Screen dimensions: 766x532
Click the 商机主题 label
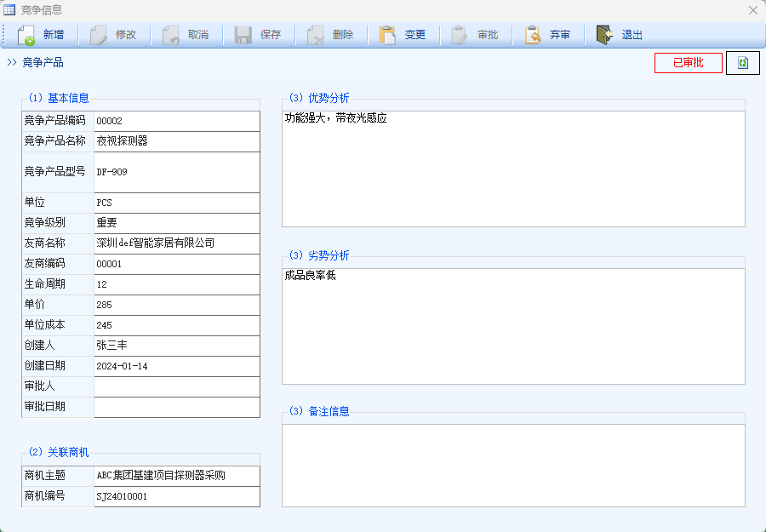(x=44, y=475)
